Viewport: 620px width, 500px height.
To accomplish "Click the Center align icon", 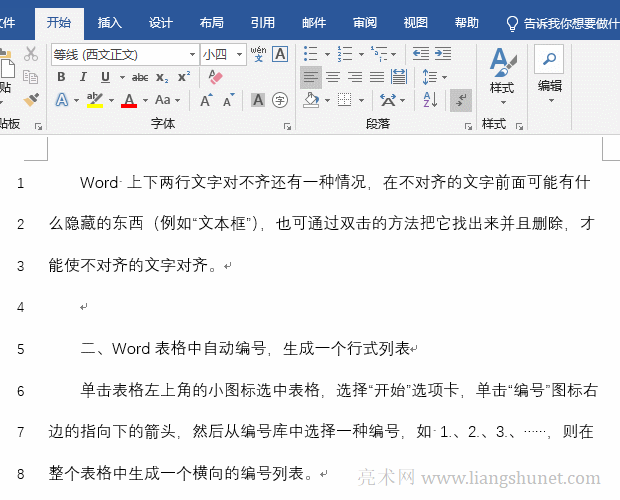I will [333, 76].
